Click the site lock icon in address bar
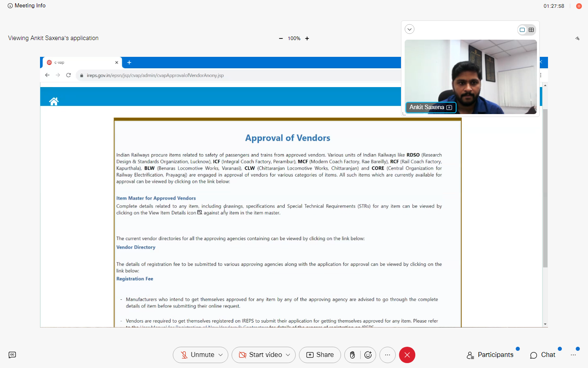This screenshot has height=368, width=588. click(82, 76)
